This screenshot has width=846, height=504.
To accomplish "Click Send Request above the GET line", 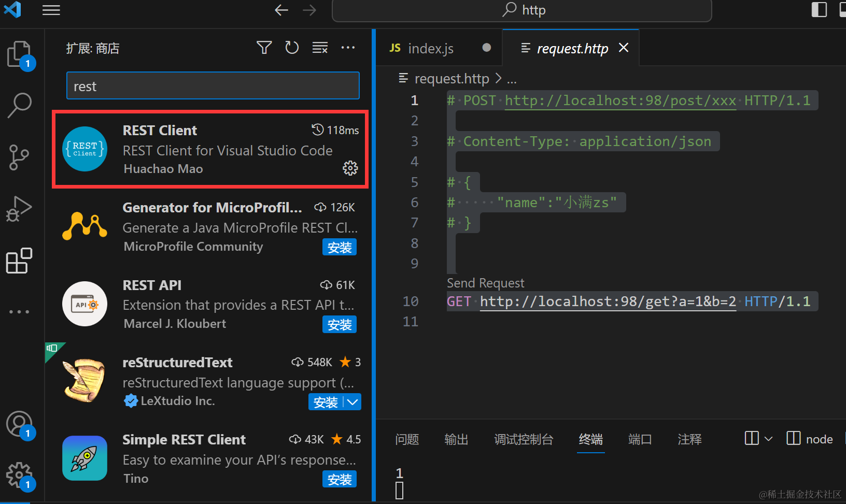I will pos(486,283).
